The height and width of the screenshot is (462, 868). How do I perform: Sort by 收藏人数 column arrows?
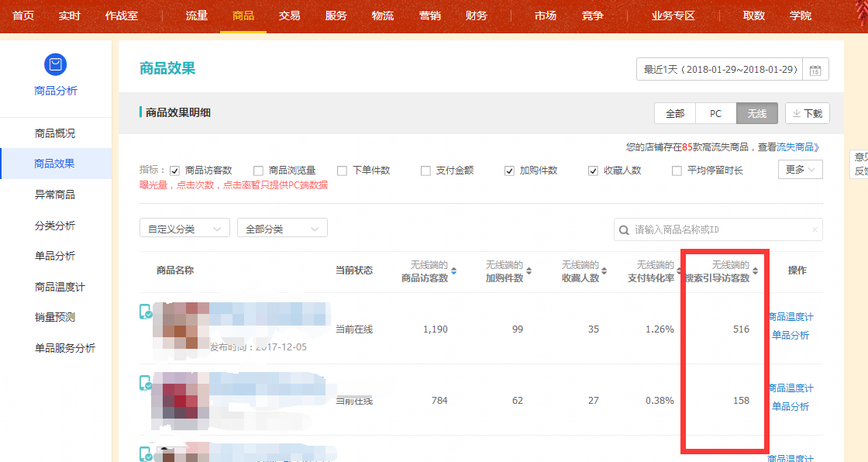tap(605, 271)
